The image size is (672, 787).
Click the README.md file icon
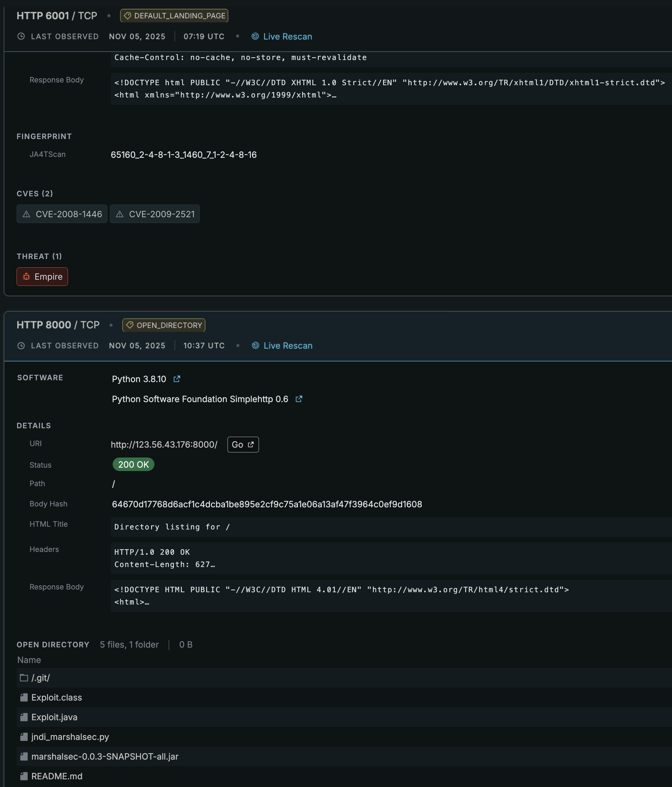24,776
